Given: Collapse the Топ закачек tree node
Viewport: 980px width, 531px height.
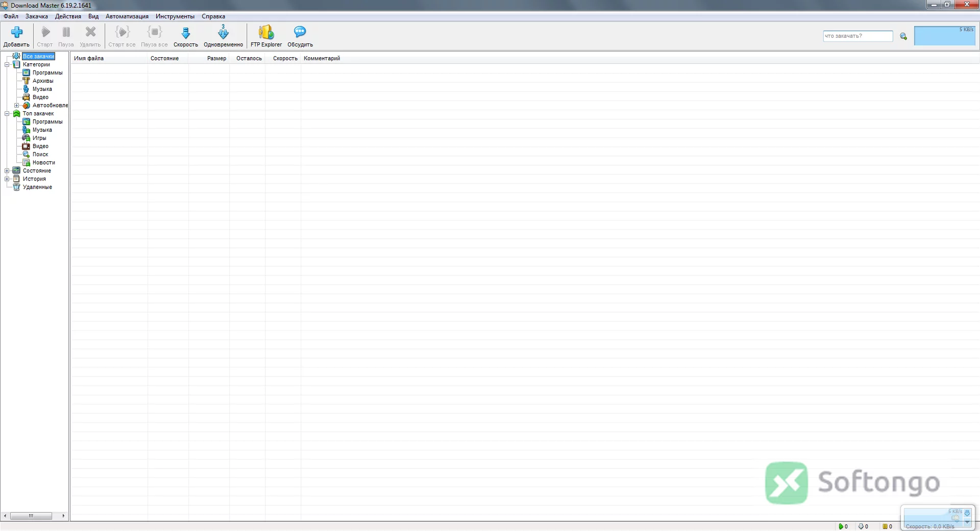Looking at the screenshot, I should click(x=7, y=113).
